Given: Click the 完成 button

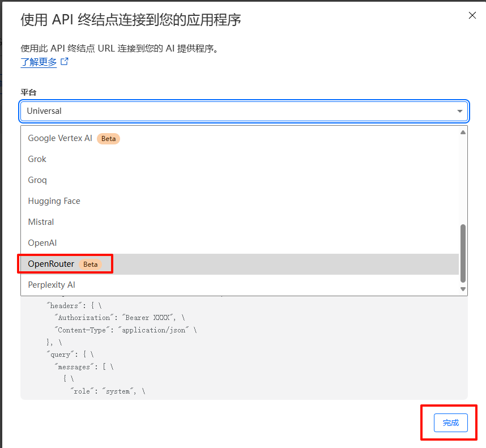Looking at the screenshot, I should (x=451, y=423).
